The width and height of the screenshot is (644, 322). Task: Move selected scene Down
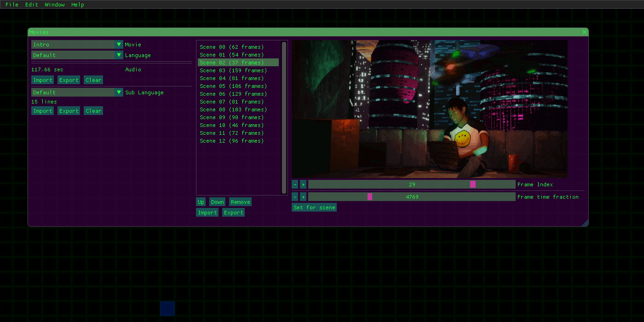coord(218,202)
